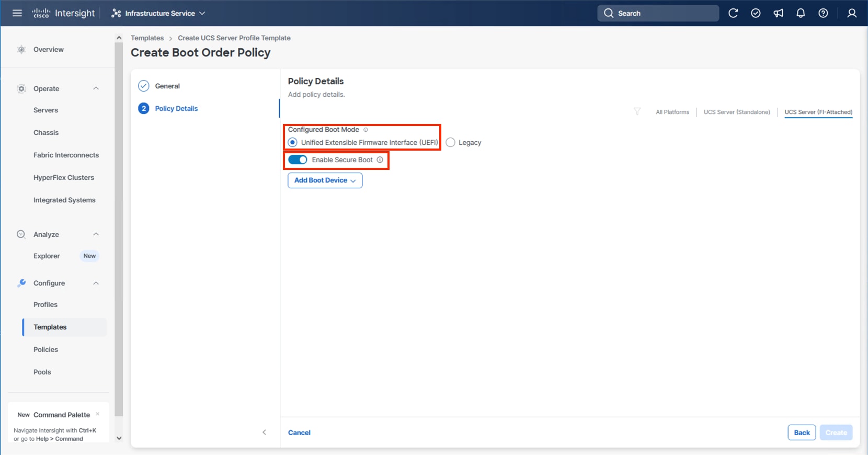
Task: Switch to All Platforms tab
Action: point(672,112)
